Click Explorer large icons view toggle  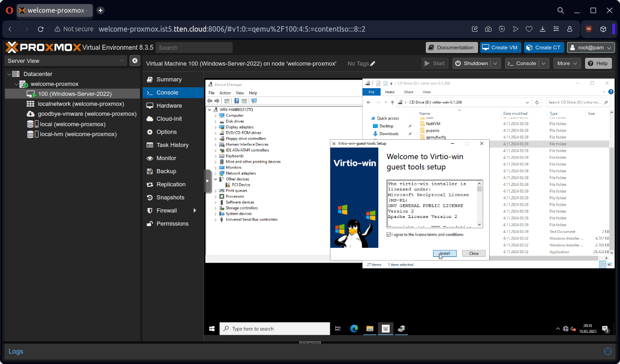pos(609,265)
